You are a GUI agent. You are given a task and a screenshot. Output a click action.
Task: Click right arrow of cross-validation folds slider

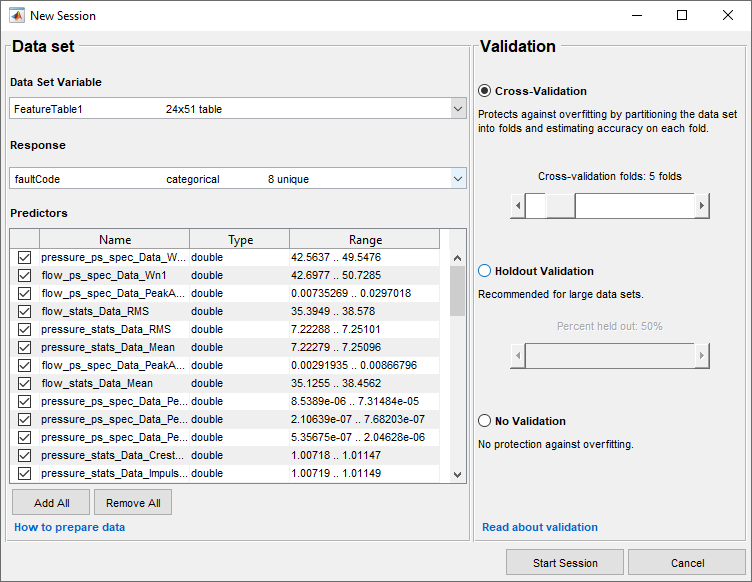[x=702, y=206]
